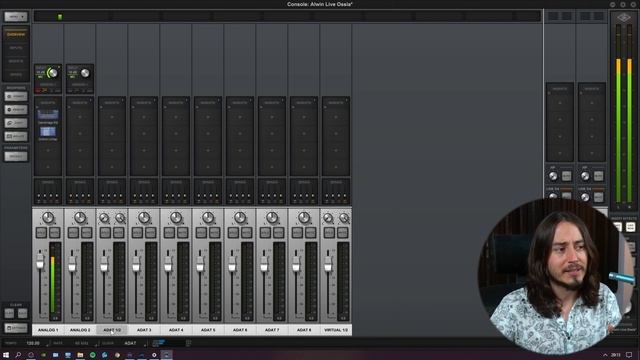This screenshot has height=360, width=640.
Task: Click the ANALOG 1 level meter peak readout
Action: pyautogui.click(x=55, y=318)
